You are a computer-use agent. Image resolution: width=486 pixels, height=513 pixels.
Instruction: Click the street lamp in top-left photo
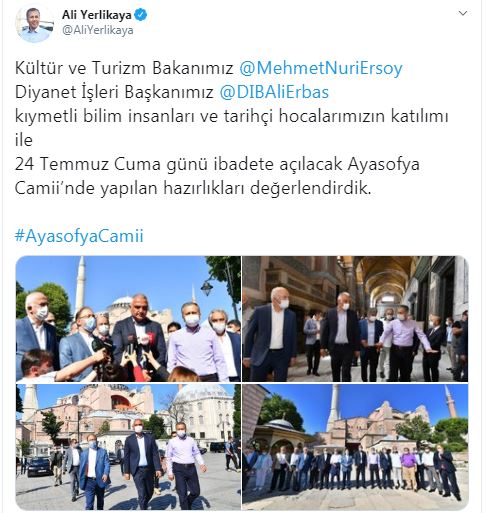[x=207, y=288]
